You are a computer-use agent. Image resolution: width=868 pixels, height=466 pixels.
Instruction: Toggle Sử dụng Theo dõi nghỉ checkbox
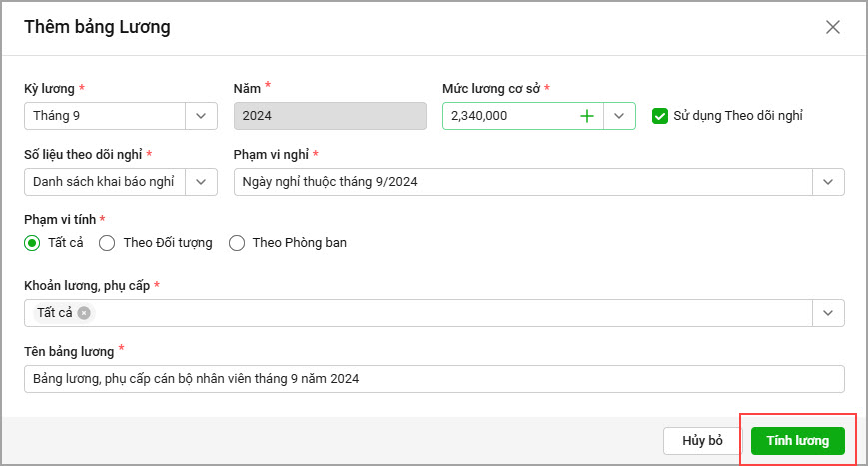click(x=659, y=116)
